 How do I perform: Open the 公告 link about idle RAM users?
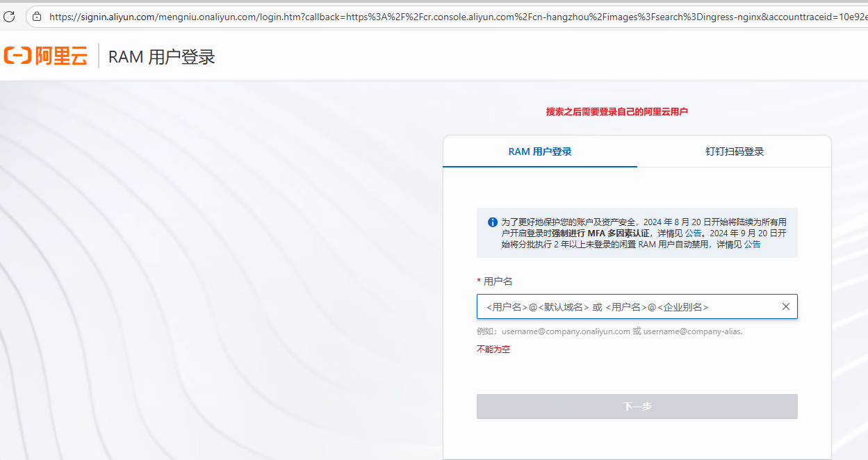point(752,245)
